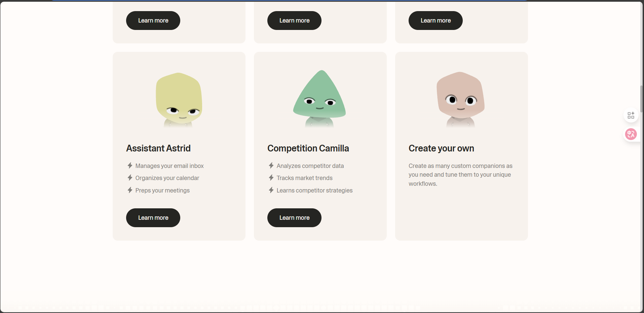Click lightning icon beside Preps your meetings
Image resolution: width=644 pixels, height=313 pixels.
(x=130, y=190)
